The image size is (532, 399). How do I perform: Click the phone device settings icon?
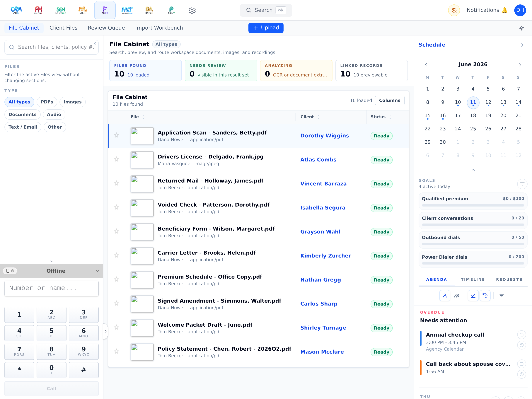(x=10, y=271)
